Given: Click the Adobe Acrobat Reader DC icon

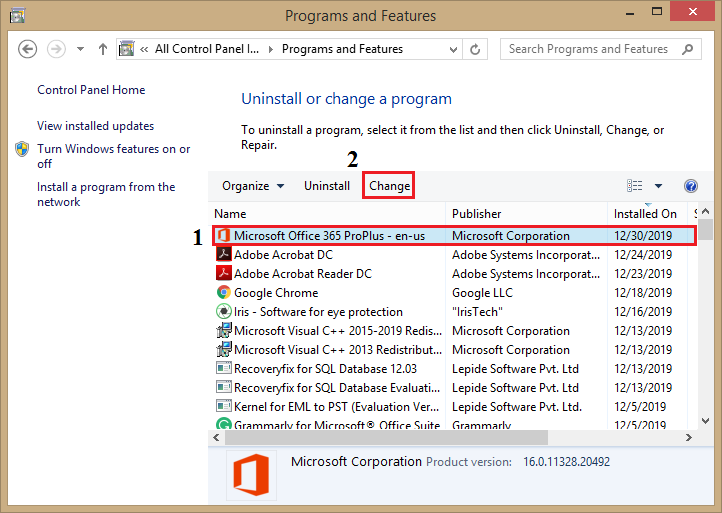Looking at the screenshot, I should click(223, 273).
